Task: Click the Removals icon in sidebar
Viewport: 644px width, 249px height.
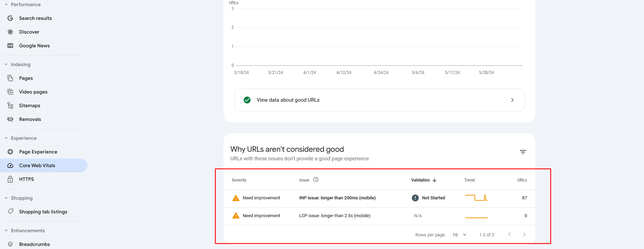Action: point(10,119)
